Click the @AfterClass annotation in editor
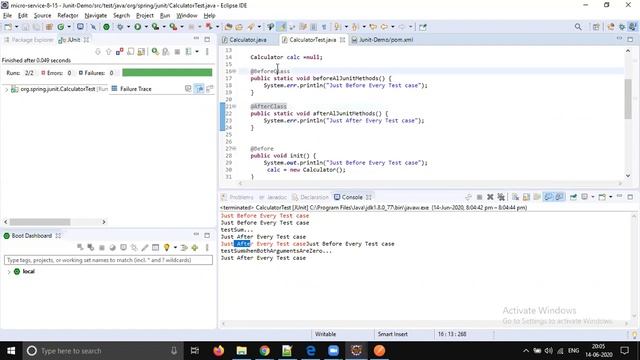Viewport: 640px width, 360px height. tap(269, 106)
